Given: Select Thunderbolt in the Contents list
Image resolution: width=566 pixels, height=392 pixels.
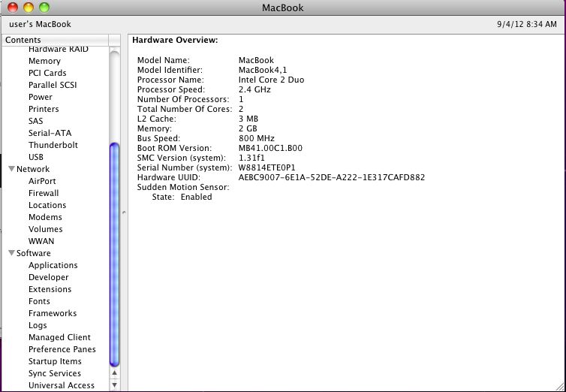Looking at the screenshot, I should (x=53, y=145).
